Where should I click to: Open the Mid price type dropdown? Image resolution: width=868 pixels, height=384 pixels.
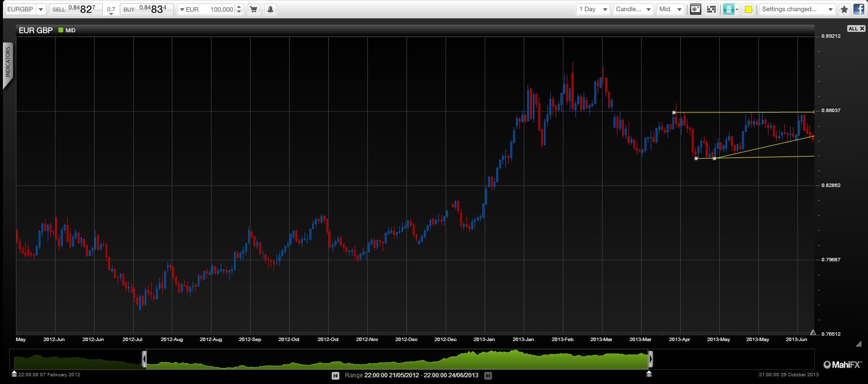pyautogui.click(x=670, y=9)
